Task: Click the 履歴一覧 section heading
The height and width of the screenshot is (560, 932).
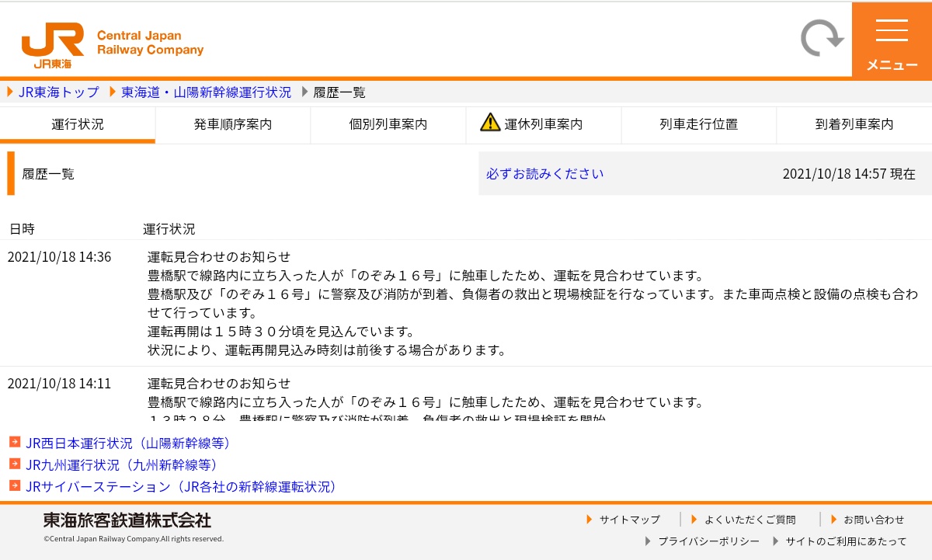Action: coord(48,174)
